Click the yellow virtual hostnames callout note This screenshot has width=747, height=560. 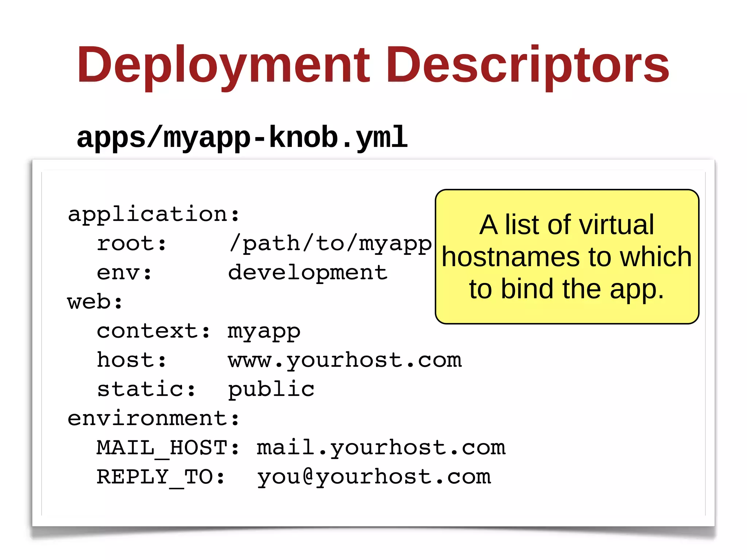(567, 257)
